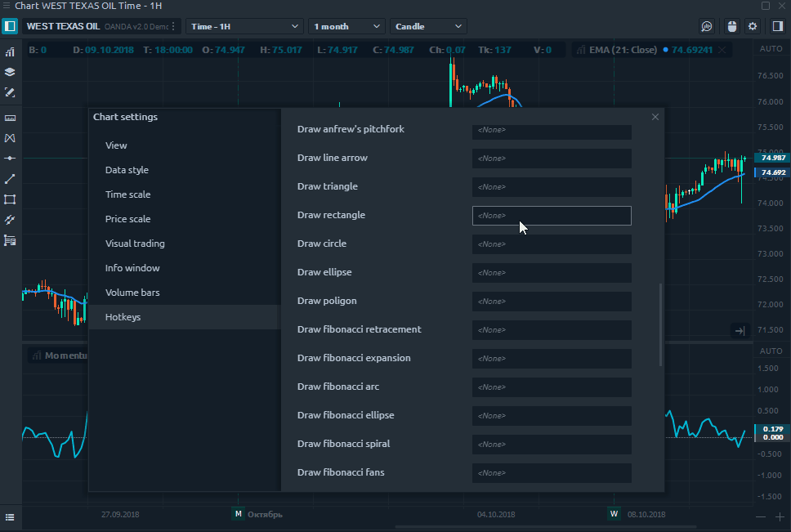Open the layers stack icon in left toolbar
Image resolution: width=791 pixels, height=532 pixels.
[x=10, y=72]
